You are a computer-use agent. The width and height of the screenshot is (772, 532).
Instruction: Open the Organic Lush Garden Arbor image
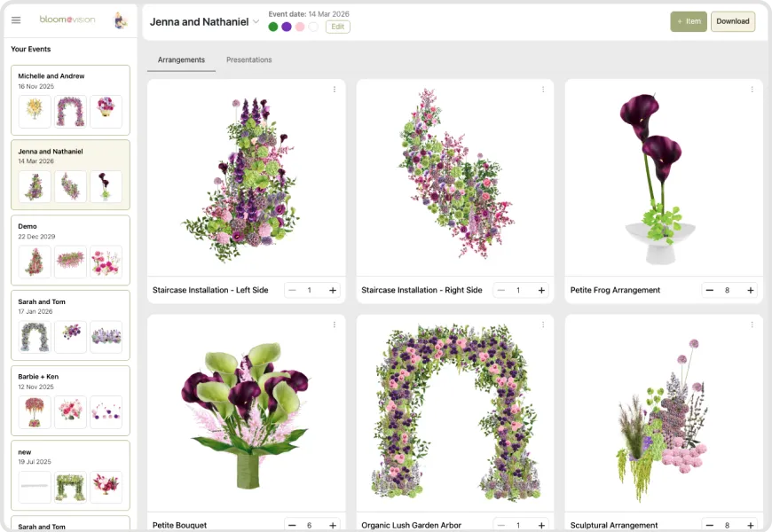click(x=455, y=413)
